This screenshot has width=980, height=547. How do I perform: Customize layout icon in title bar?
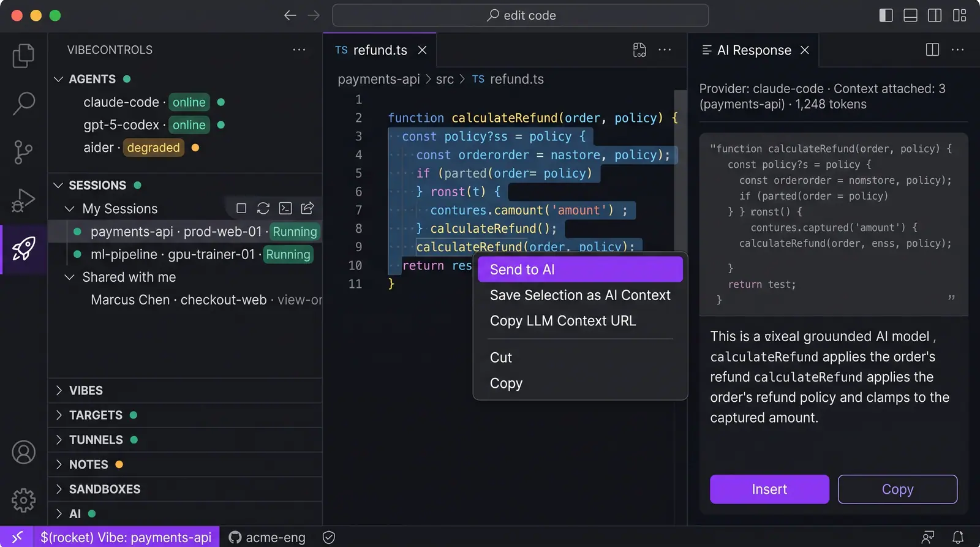[959, 15]
